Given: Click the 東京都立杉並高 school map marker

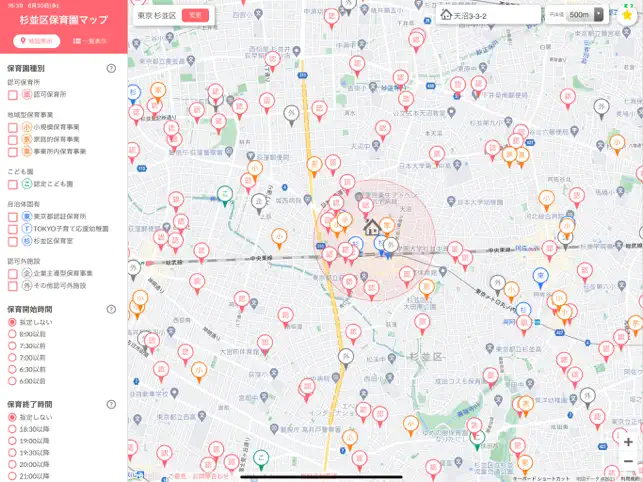Looking at the screenshot, I should (x=489, y=349).
